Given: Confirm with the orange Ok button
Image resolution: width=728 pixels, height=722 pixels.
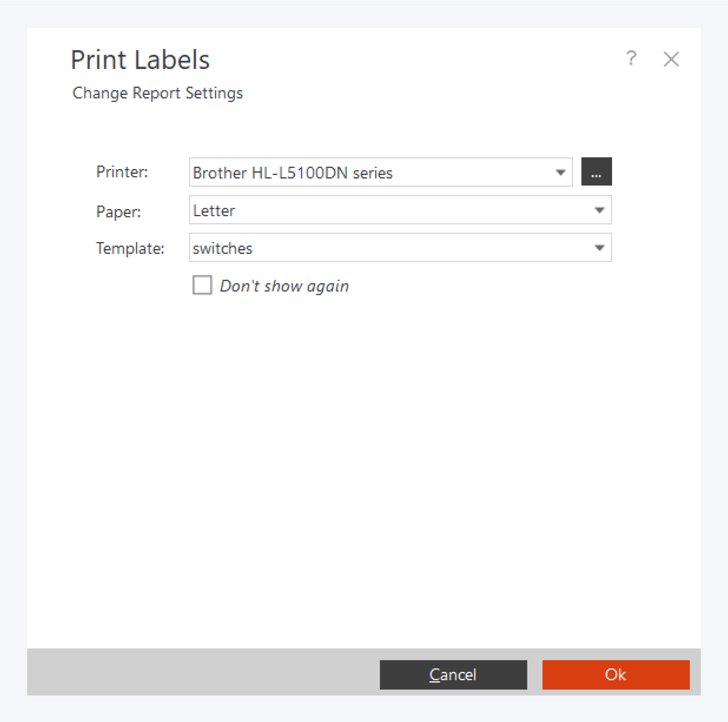Looking at the screenshot, I should (x=616, y=675).
